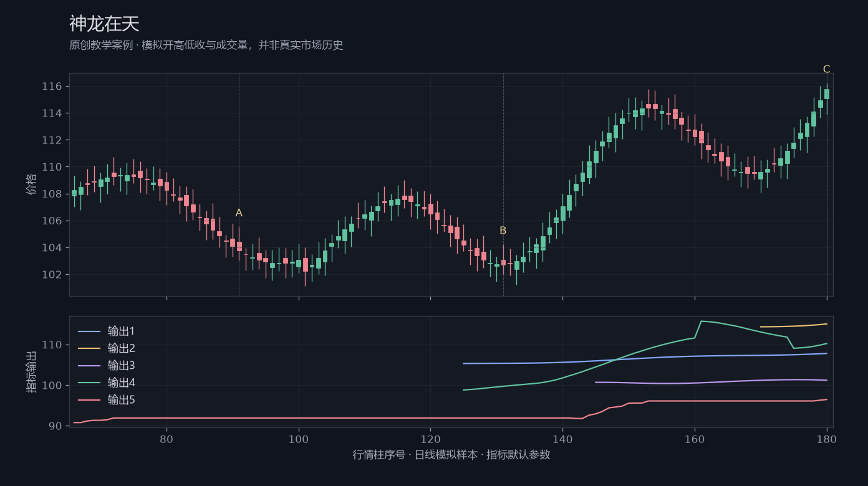Toggle the 输出2 legend entry
The image size is (868, 486).
[106, 348]
